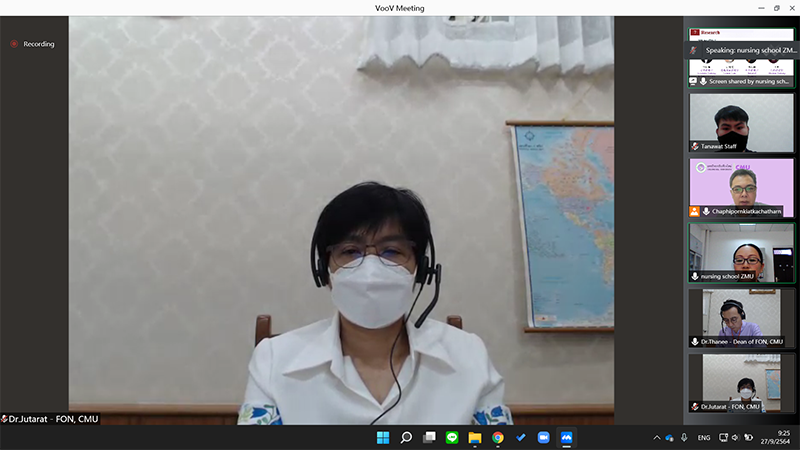
Task: Open the shared screen thumbnail by nursing school
Action: coord(741,58)
